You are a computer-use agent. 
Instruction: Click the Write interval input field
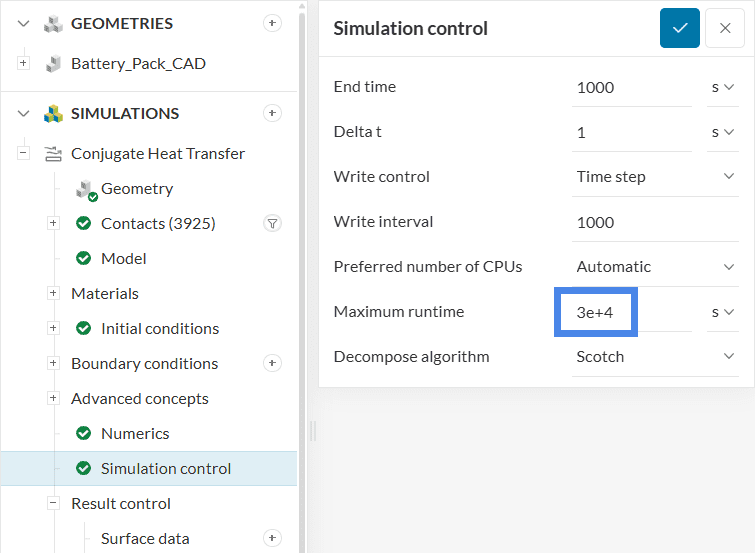(655, 222)
